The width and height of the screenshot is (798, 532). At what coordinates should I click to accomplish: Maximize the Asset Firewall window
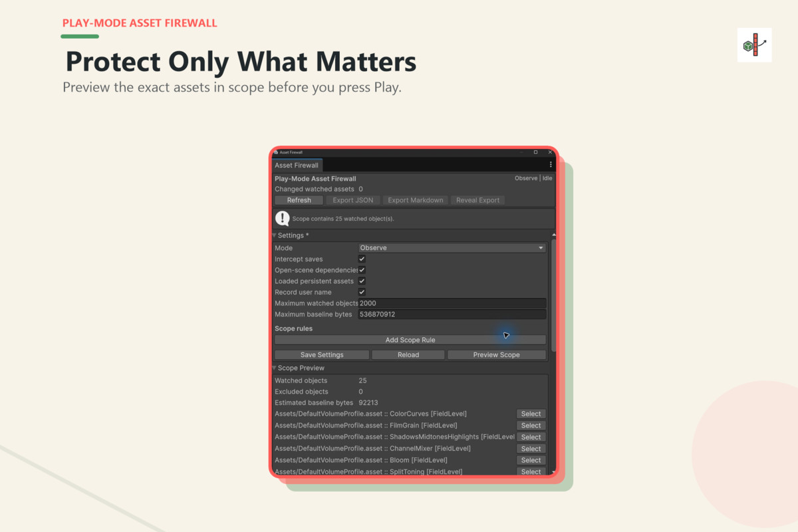click(535, 152)
